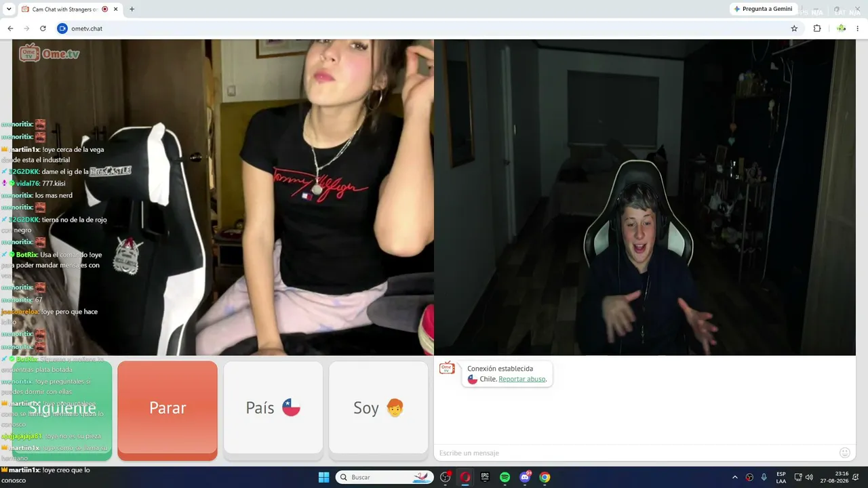Open the emoji picker smiley icon
The width and height of the screenshot is (868, 488).
coord(845,453)
